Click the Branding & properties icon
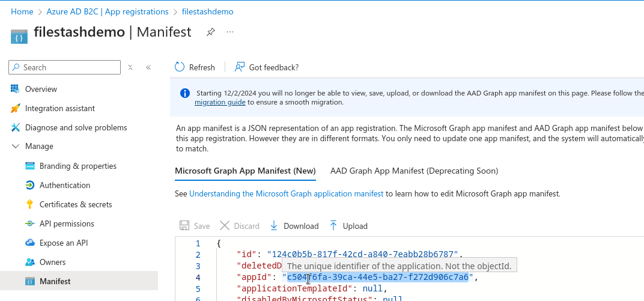 30,166
